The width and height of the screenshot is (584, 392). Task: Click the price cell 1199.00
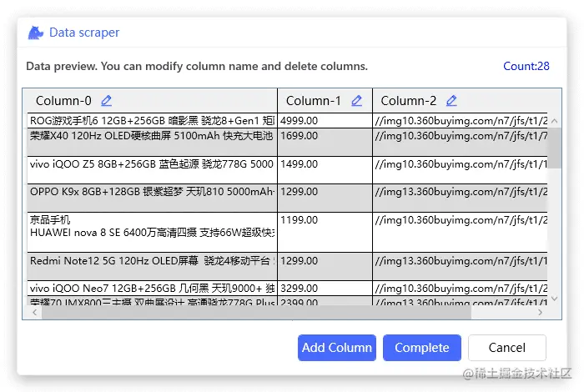tap(325, 233)
